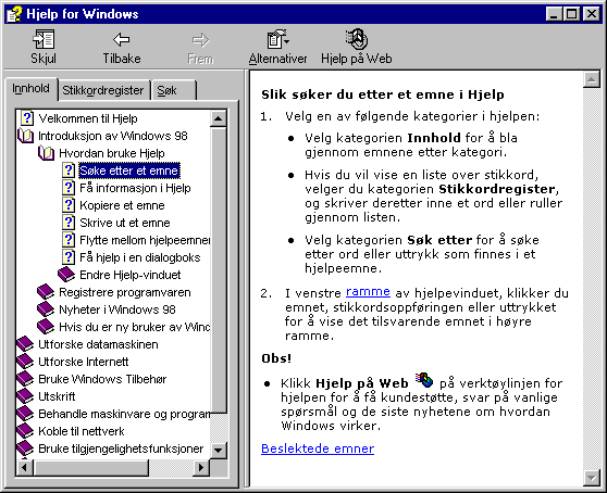Open the ramme glossary link
Screen dimensions: 607x493
368,292
